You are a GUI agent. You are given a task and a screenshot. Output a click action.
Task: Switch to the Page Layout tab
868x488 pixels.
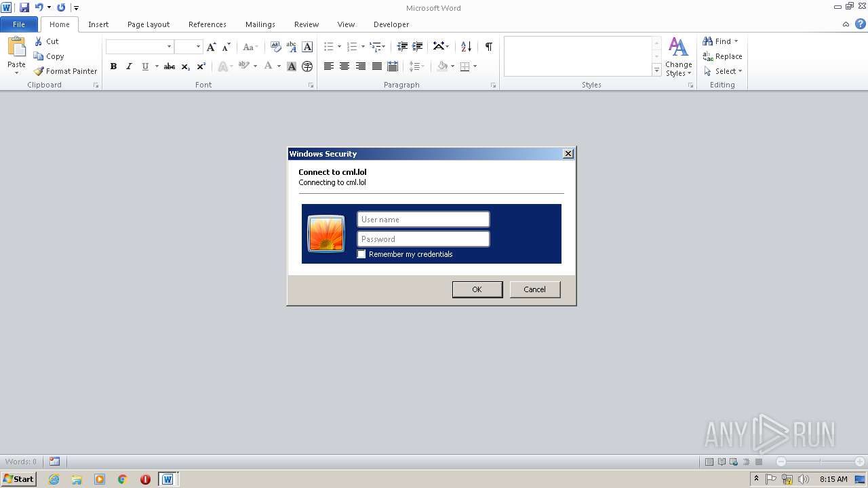click(x=149, y=24)
